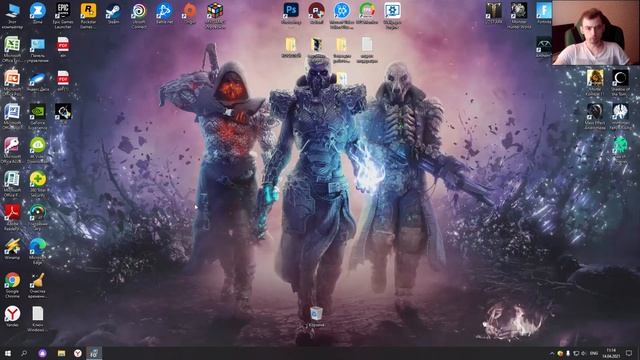
Task: Open Adobe Reader shortcut
Action: coord(12,213)
